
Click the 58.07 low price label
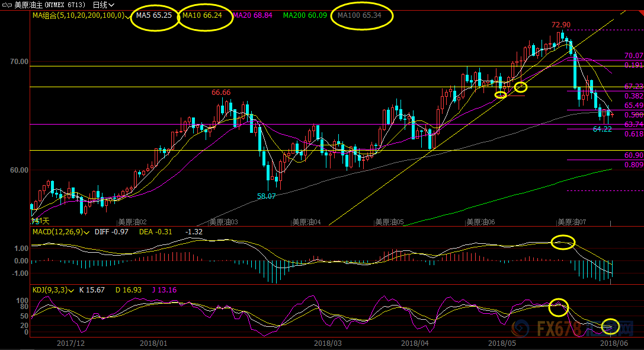(266, 196)
